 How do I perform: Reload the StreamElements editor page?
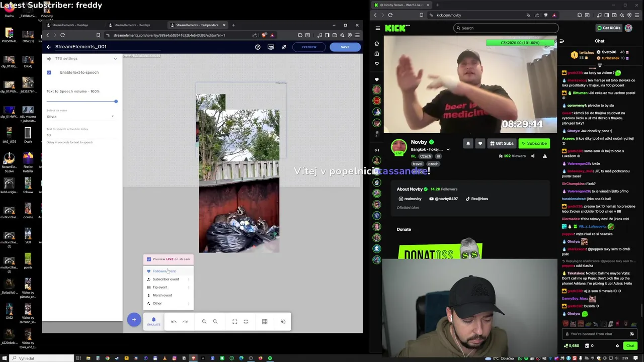coord(62,35)
